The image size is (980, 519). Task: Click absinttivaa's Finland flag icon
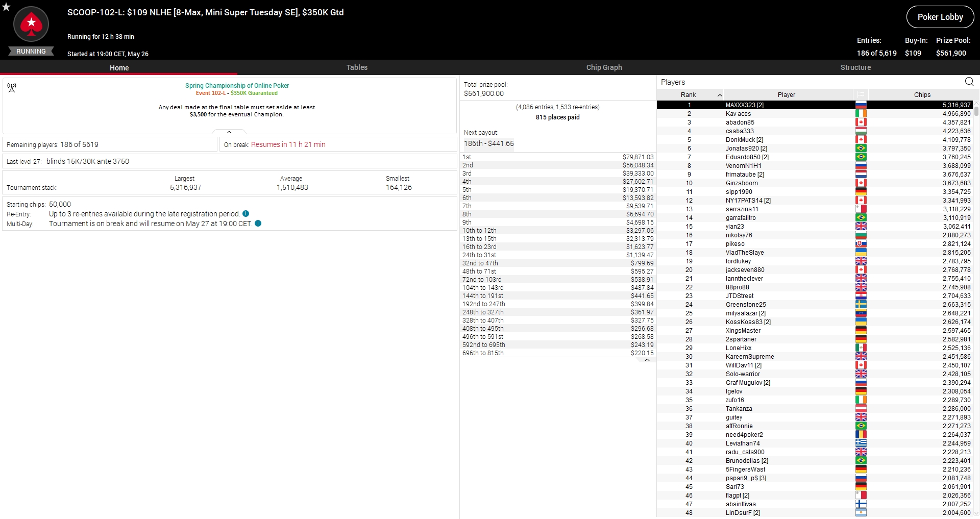[x=861, y=504]
